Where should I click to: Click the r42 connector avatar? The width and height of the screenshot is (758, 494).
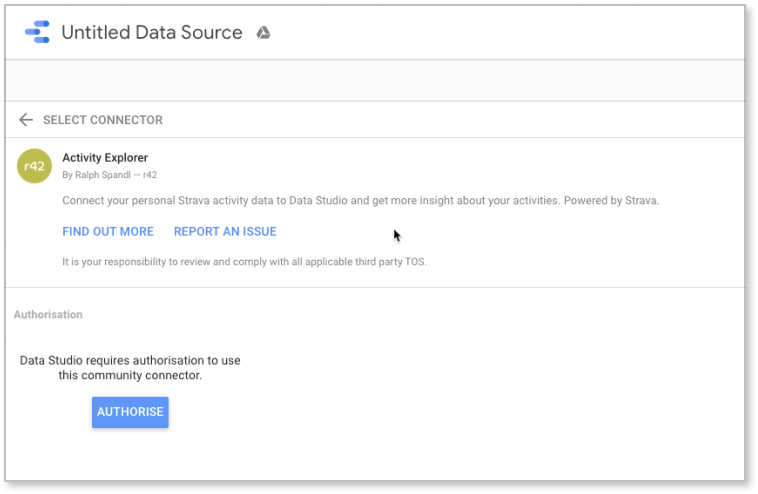pyautogui.click(x=35, y=165)
